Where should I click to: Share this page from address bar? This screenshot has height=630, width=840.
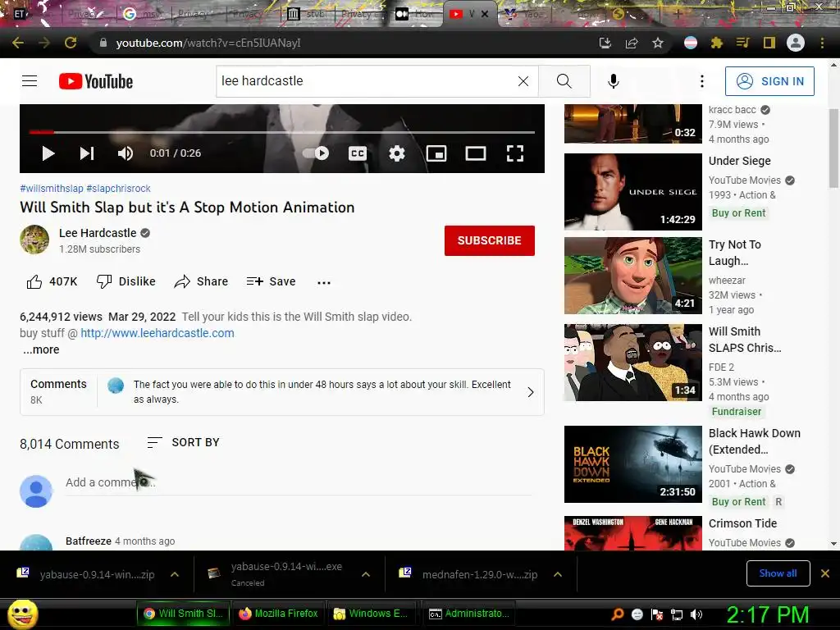pos(632,43)
